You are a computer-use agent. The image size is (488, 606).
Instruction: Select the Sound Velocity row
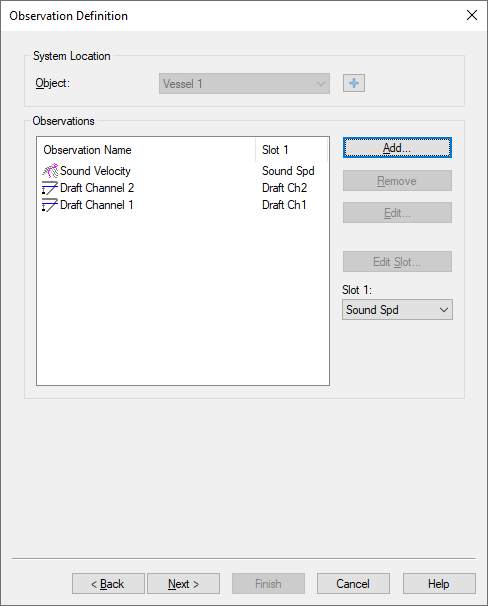(x=182, y=171)
